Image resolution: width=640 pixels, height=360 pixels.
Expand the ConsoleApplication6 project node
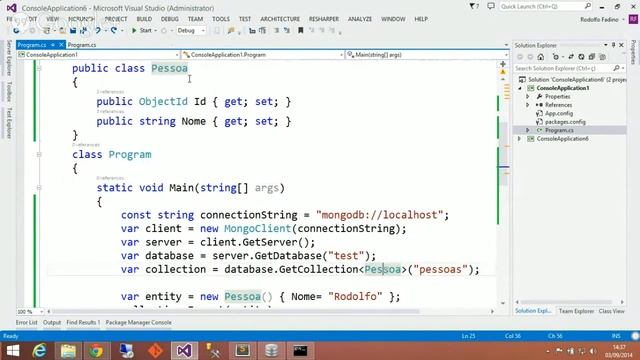[x=520, y=139]
